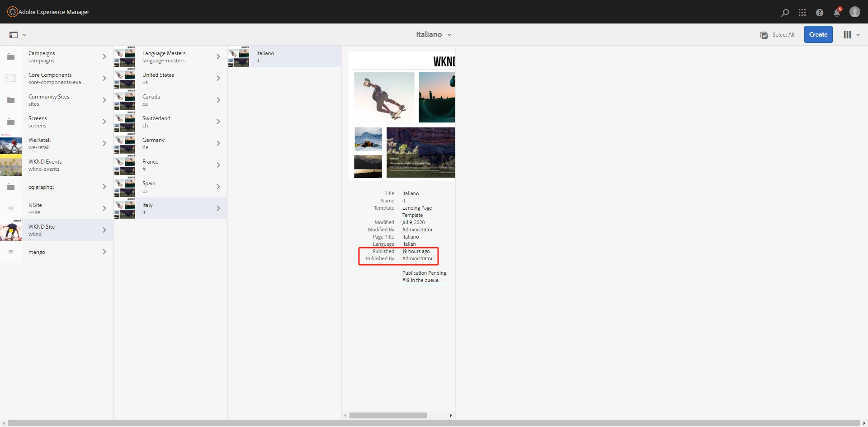Expand the Language Masters chevron
Screen dimensions: 868x427
tap(218, 56)
